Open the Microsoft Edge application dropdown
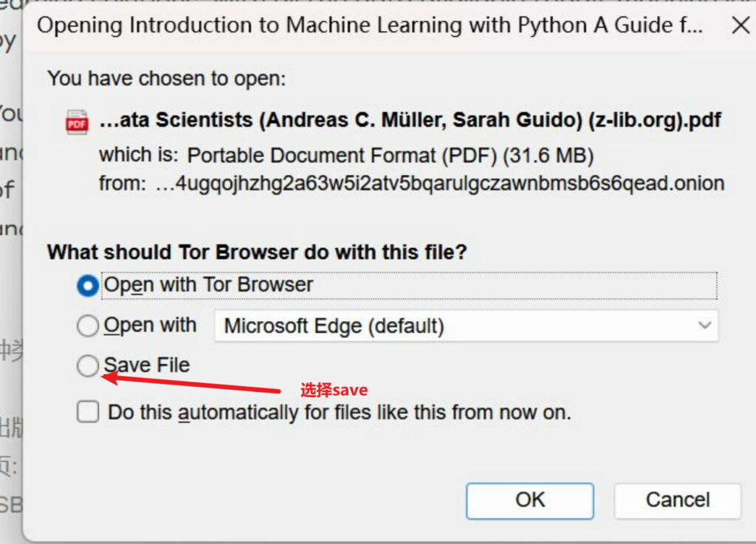The height and width of the screenshot is (544, 756). [x=465, y=326]
